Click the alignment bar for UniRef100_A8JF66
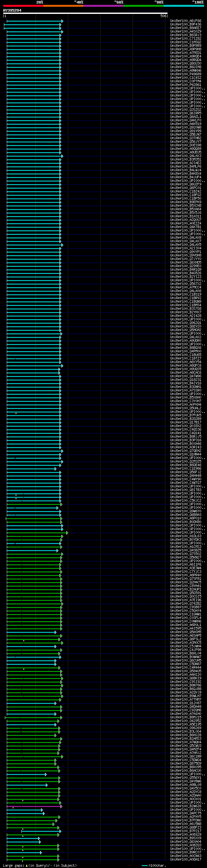The width and height of the screenshot is (207, 868). pos(34,21)
